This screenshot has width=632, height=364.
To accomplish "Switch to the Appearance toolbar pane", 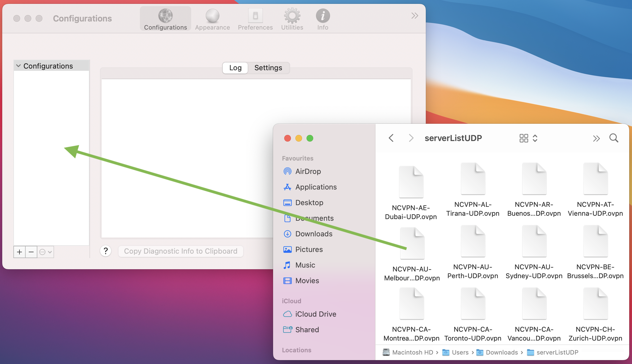I will [x=212, y=18].
